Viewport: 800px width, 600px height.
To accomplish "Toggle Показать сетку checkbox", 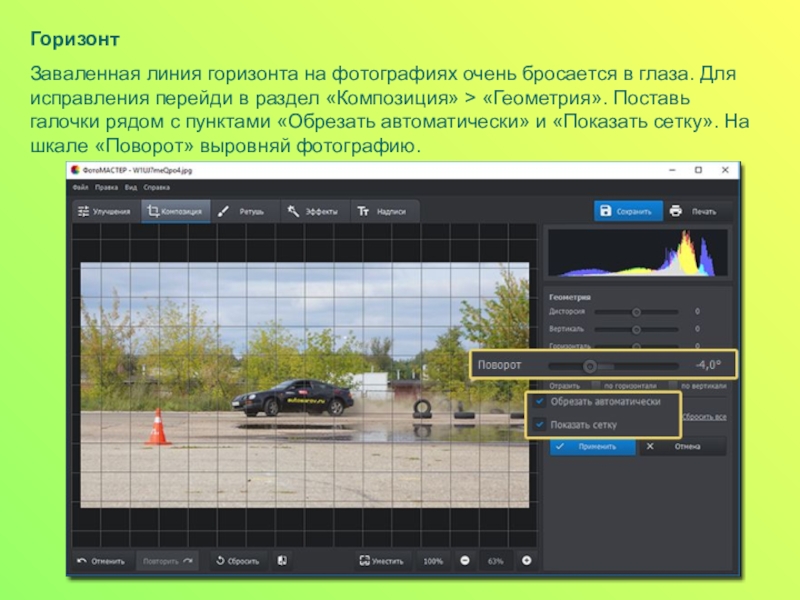I will coord(539,424).
